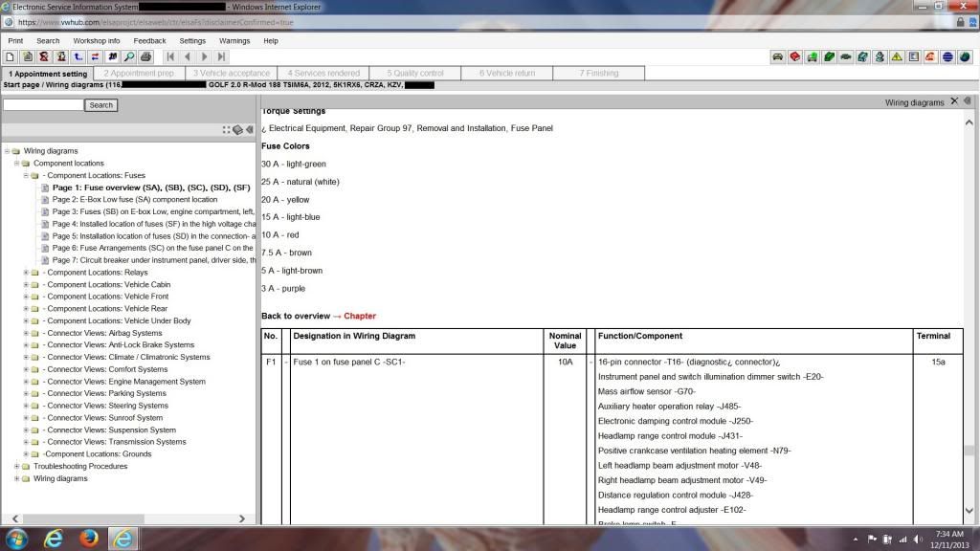Go to previous page arrow in toolbar
Image resolution: width=980 pixels, height=551 pixels.
[187, 56]
